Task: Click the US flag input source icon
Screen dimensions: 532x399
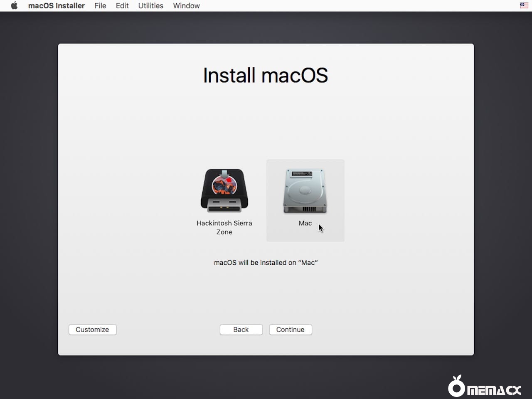Action: 524,6
